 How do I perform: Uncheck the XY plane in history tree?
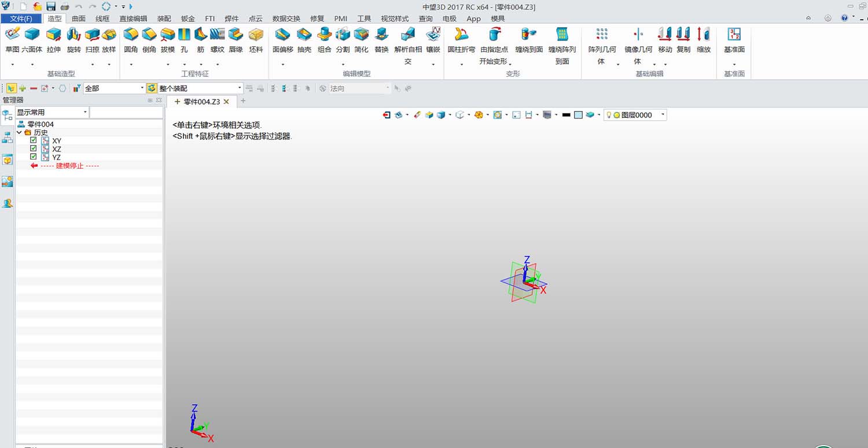tap(33, 140)
